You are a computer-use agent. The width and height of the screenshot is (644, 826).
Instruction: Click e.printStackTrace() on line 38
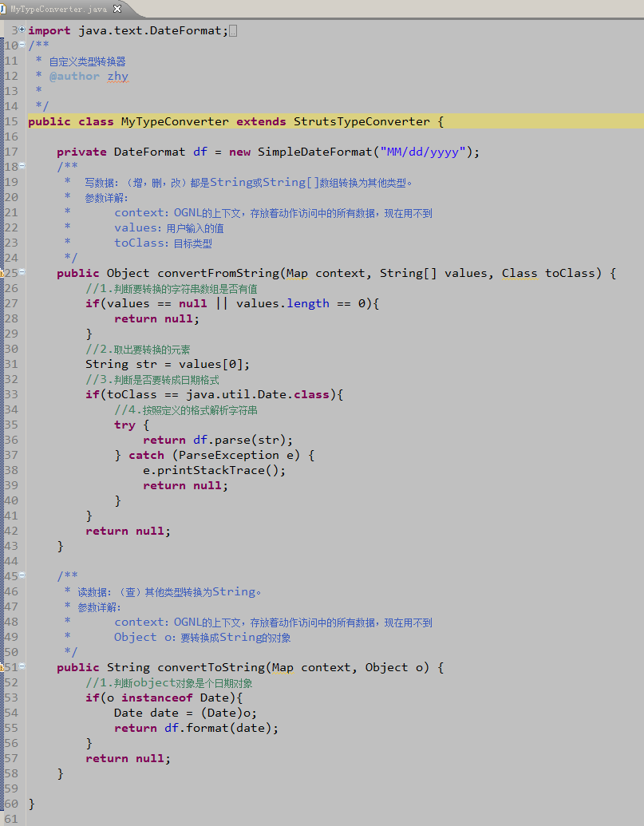(211, 470)
